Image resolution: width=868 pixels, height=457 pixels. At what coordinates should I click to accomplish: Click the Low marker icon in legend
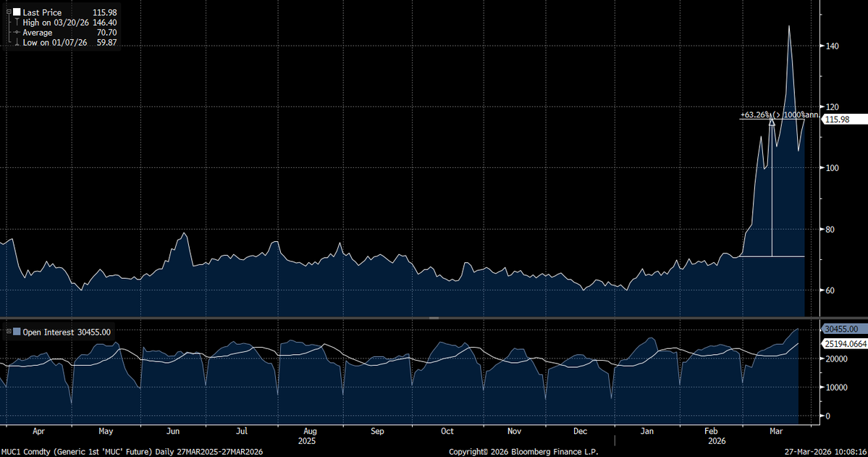point(17,43)
